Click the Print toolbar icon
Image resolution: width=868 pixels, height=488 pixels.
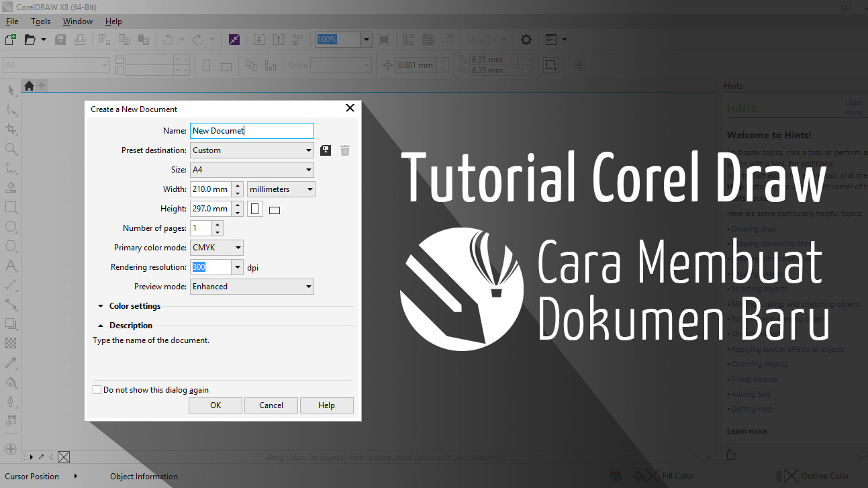coord(80,40)
